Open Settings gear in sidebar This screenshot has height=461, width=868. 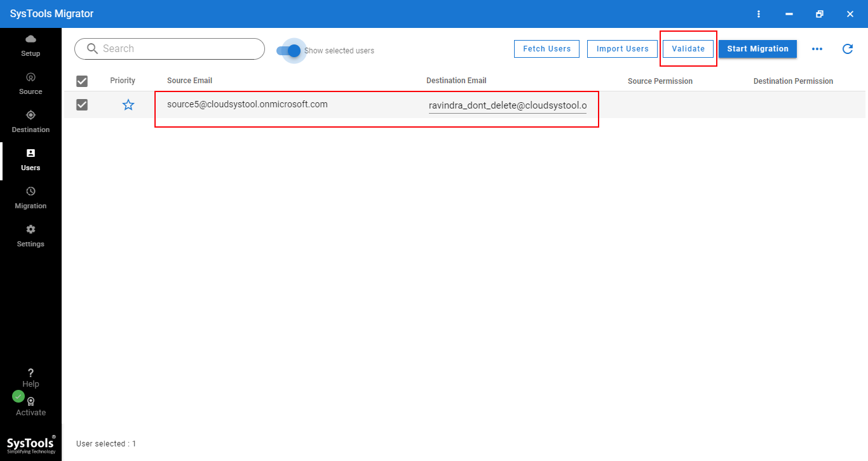(31, 229)
